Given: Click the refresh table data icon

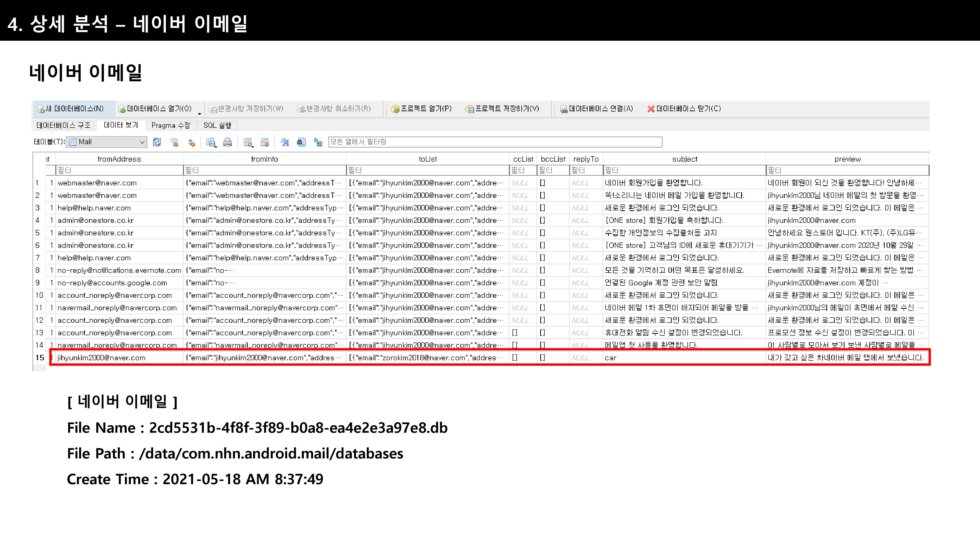Looking at the screenshot, I should [x=157, y=142].
